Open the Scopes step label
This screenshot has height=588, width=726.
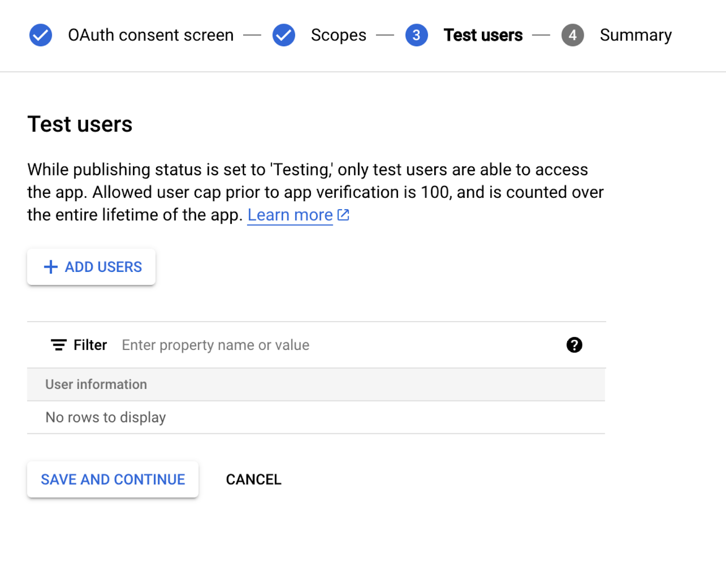(x=338, y=35)
